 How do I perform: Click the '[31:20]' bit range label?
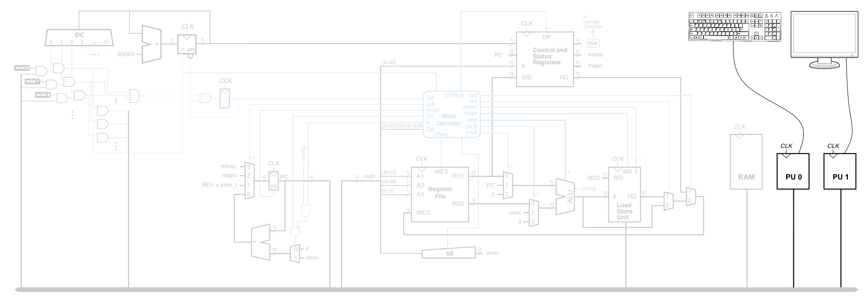(389, 62)
